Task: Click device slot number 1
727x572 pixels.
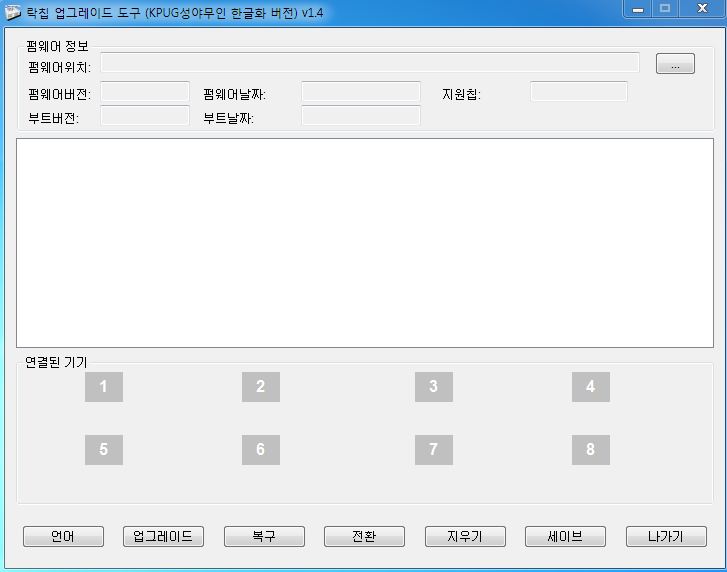Action: (x=103, y=387)
